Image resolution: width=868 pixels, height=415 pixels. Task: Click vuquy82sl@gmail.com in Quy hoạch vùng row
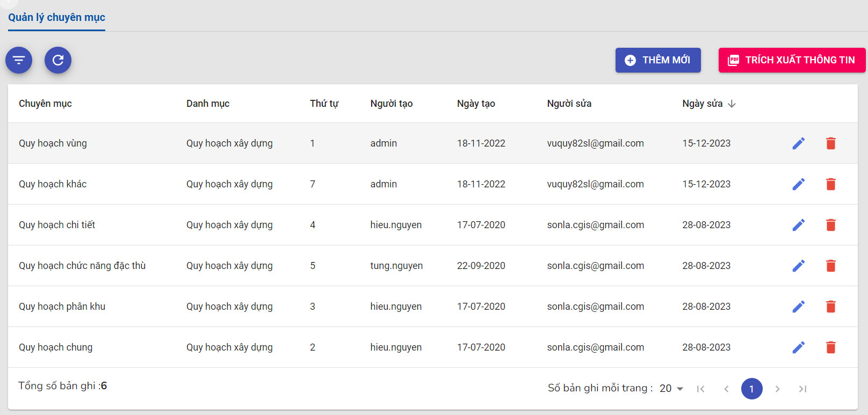(595, 143)
